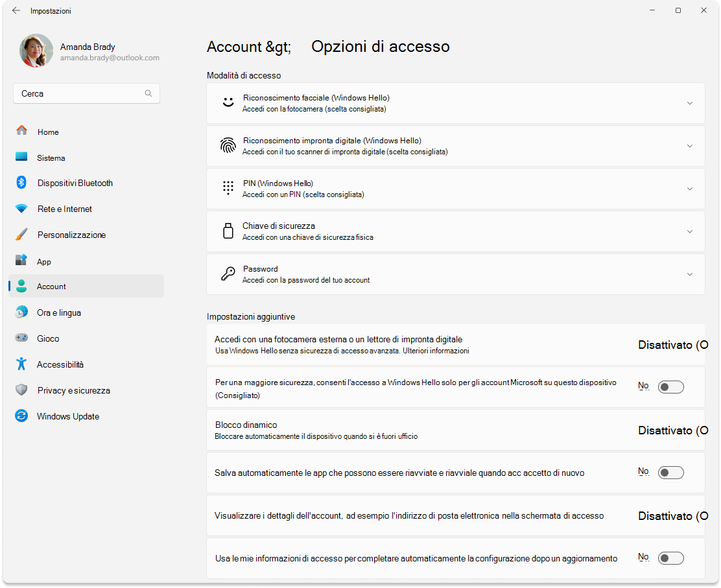Toggle Windows Hello only for Microsoft accounts
The image size is (721, 588).
671,387
